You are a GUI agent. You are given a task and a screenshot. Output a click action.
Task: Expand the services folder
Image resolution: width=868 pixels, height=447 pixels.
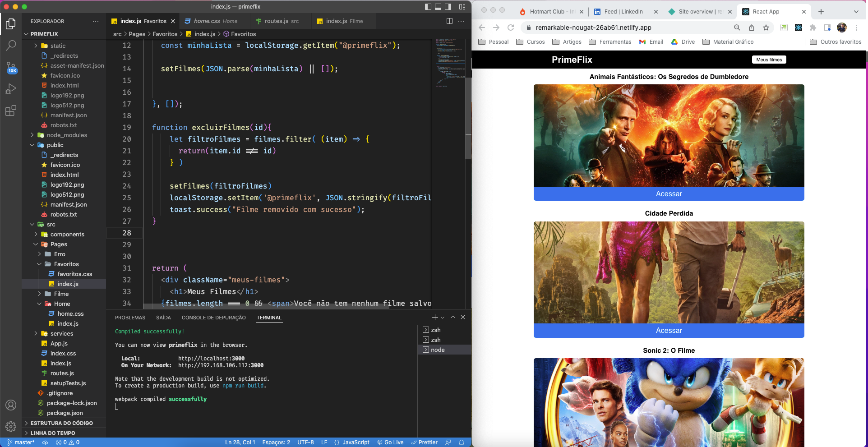(64, 333)
